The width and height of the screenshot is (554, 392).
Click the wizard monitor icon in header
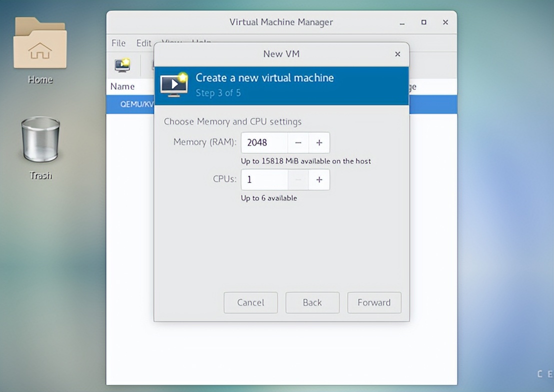(x=173, y=84)
